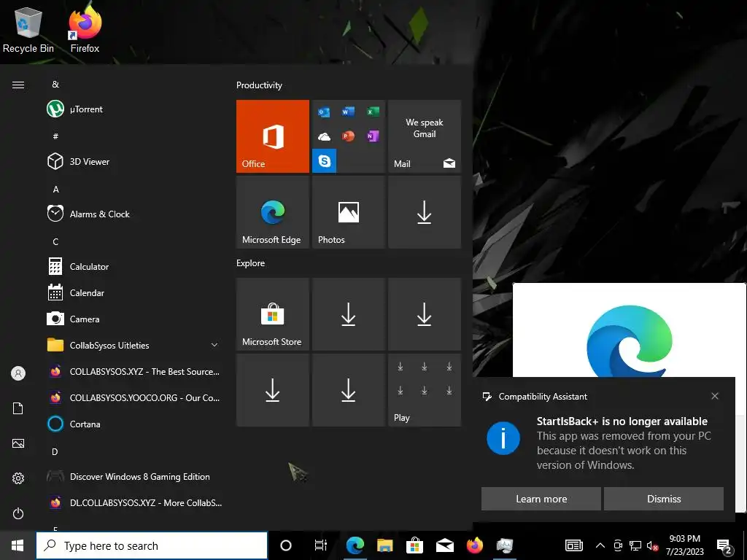Open Task View on taskbar
This screenshot has width=747, height=560.
pos(321,545)
